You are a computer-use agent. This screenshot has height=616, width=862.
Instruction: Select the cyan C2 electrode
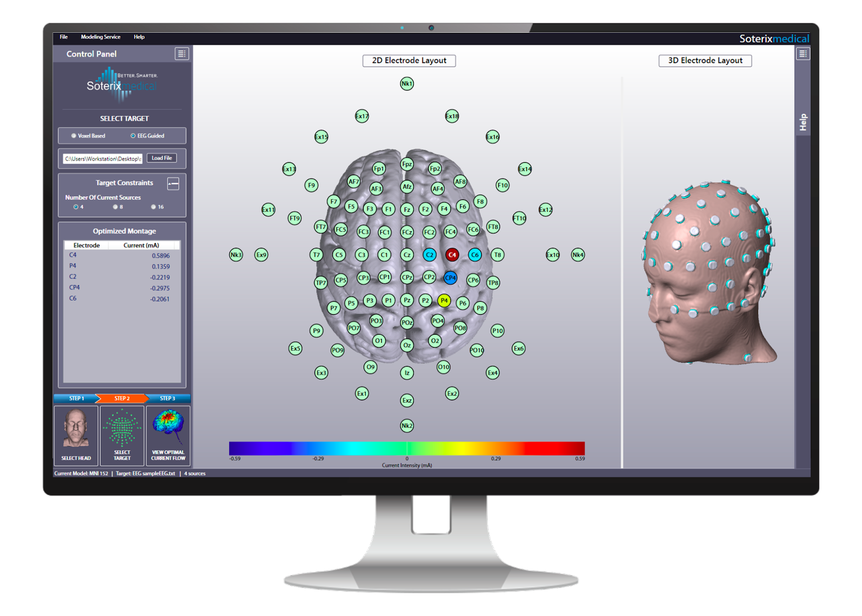pos(429,255)
